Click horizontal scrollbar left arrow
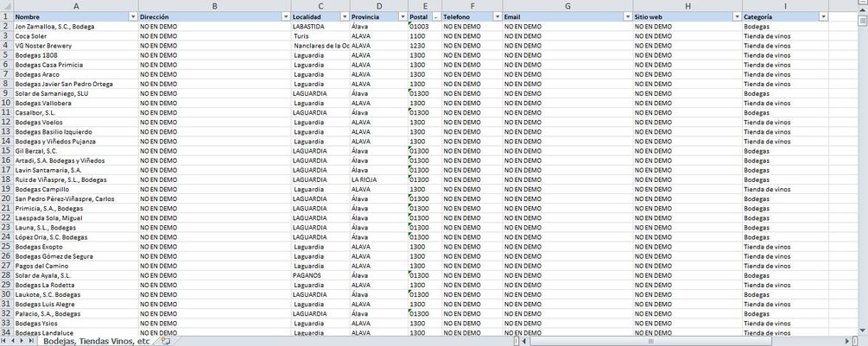The height and width of the screenshot is (346, 868). click(525, 341)
